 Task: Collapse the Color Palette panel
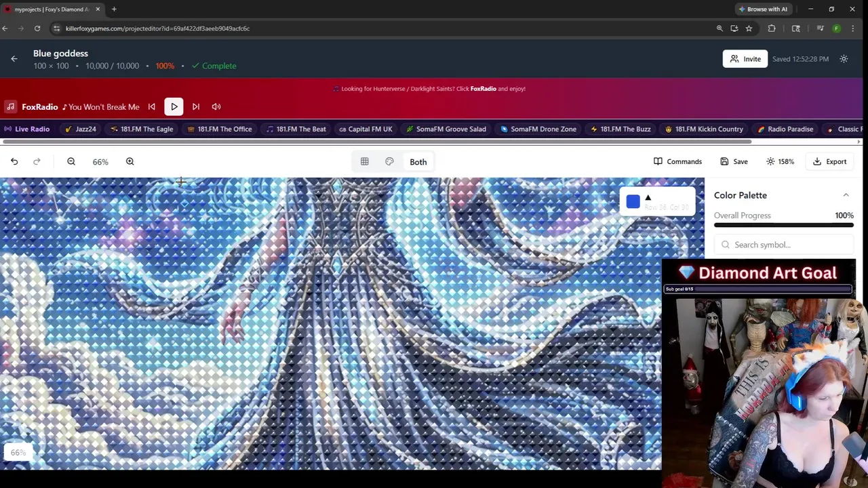tap(846, 195)
